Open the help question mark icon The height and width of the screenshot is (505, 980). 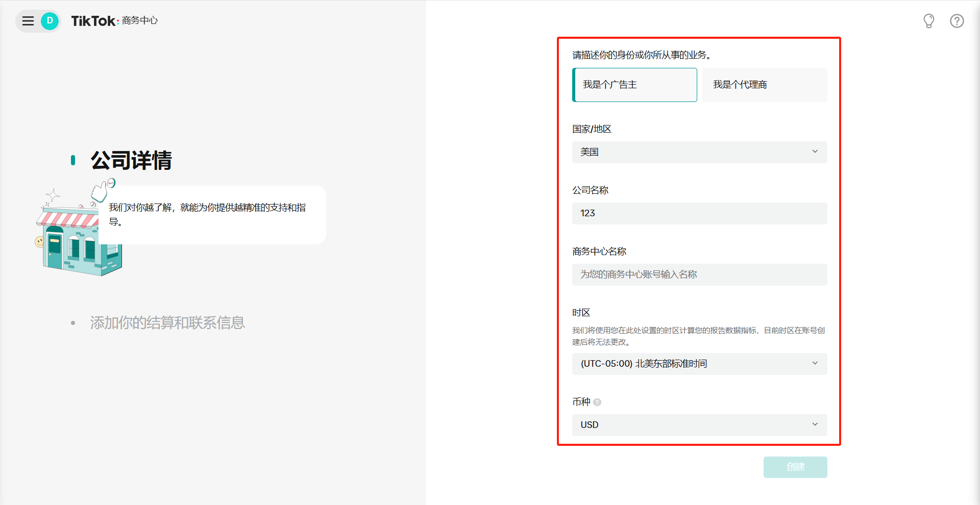[957, 21]
